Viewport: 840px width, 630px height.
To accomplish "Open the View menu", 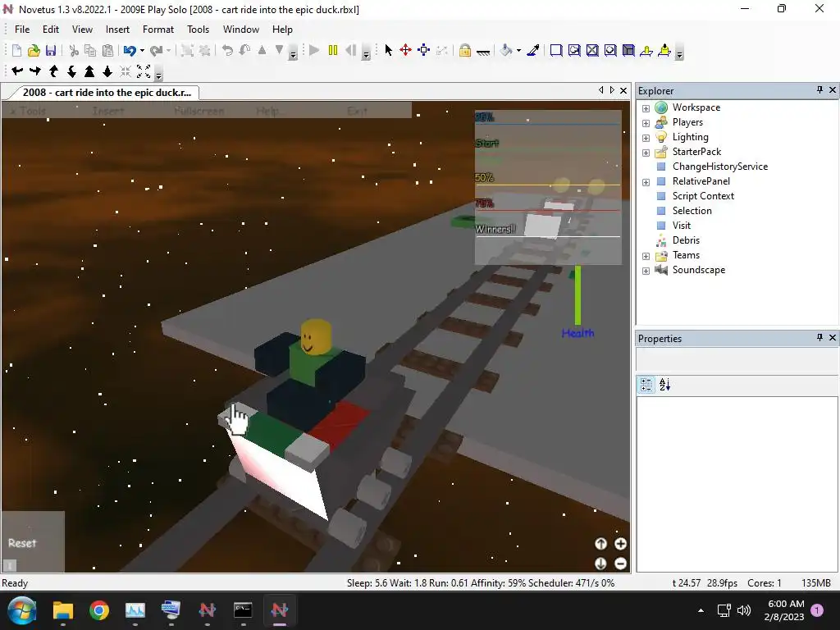I will [x=83, y=30].
